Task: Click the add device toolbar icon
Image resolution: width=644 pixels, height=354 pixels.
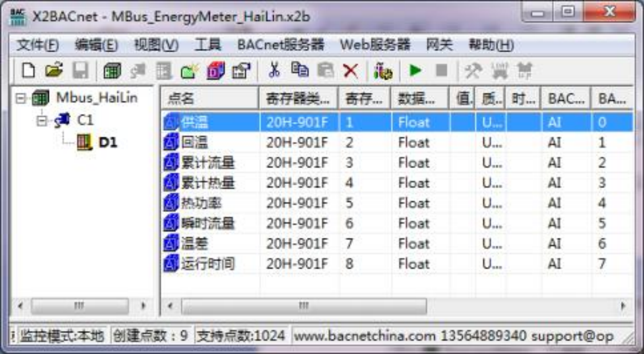Action: (x=164, y=70)
